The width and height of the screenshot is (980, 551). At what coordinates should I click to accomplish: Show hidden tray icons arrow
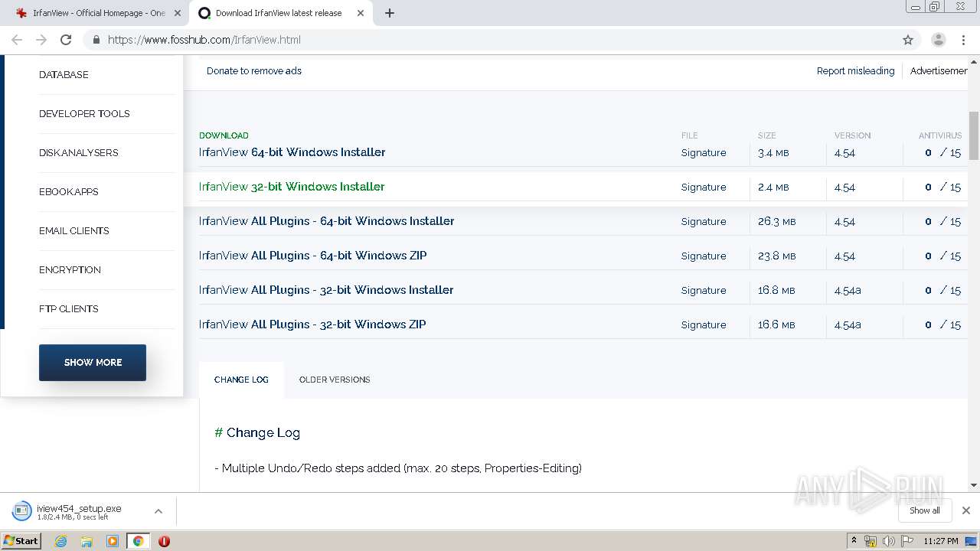click(x=854, y=541)
